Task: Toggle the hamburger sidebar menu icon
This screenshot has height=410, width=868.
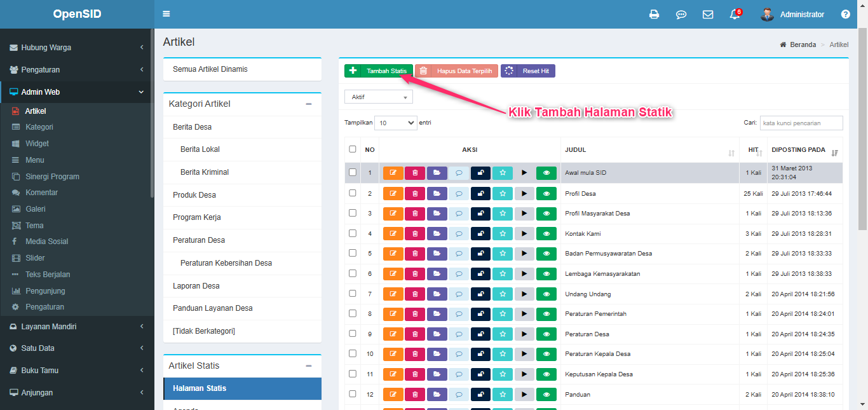Action: (166, 14)
